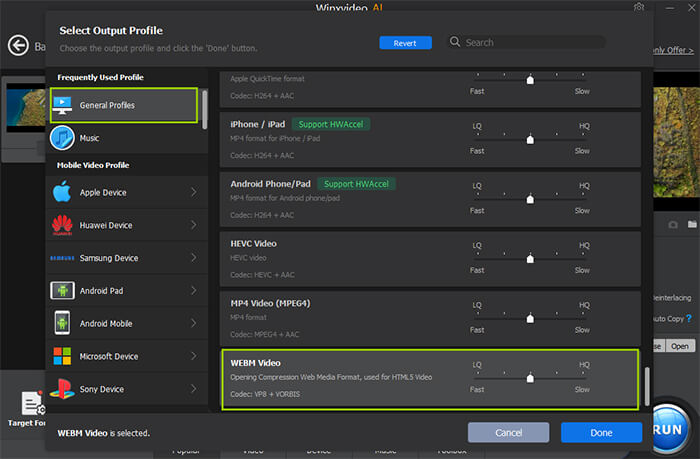Viewport: 700px width, 459px height.
Task: Select the Android Phone/Pad profile
Action: [x=430, y=199]
